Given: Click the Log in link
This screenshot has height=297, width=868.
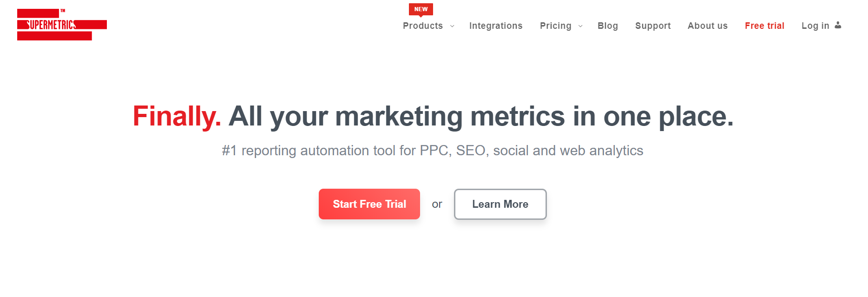Looking at the screenshot, I should (x=815, y=26).
